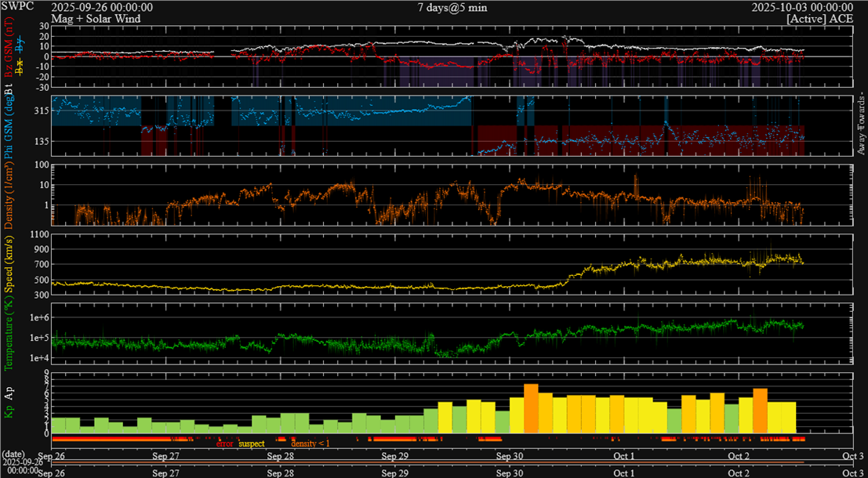Click the green Kp axis label

[9, 411]
